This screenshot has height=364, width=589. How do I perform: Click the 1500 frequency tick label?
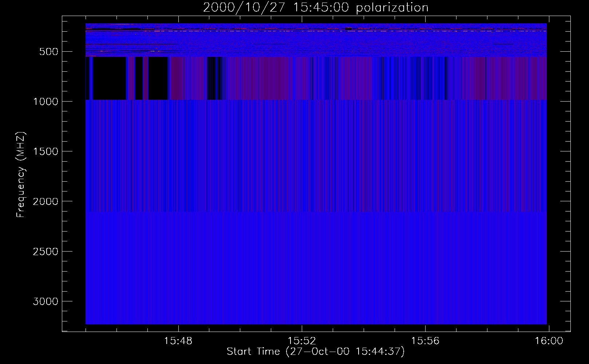coord(46,151)
